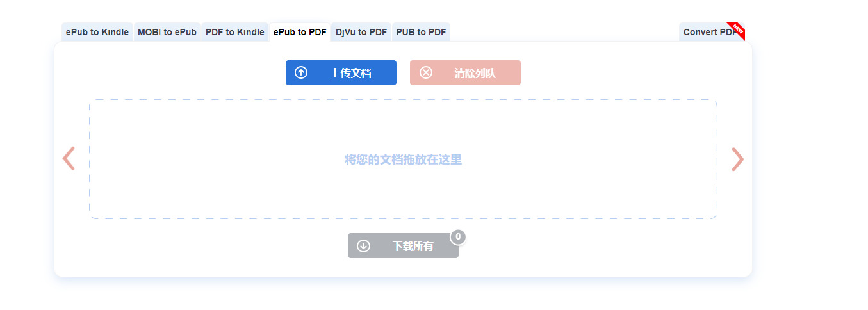Viewport: 868px width, 310px height.
Task: Choose the PUB to PDF tab
Action: (x=421, y=32)
